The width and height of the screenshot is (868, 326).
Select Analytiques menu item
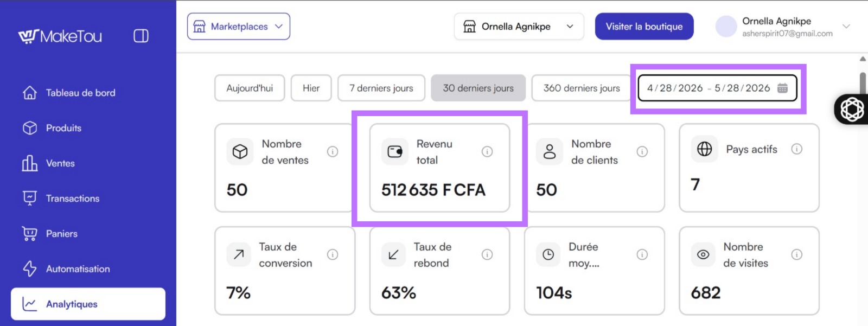(x=88, y=304)
